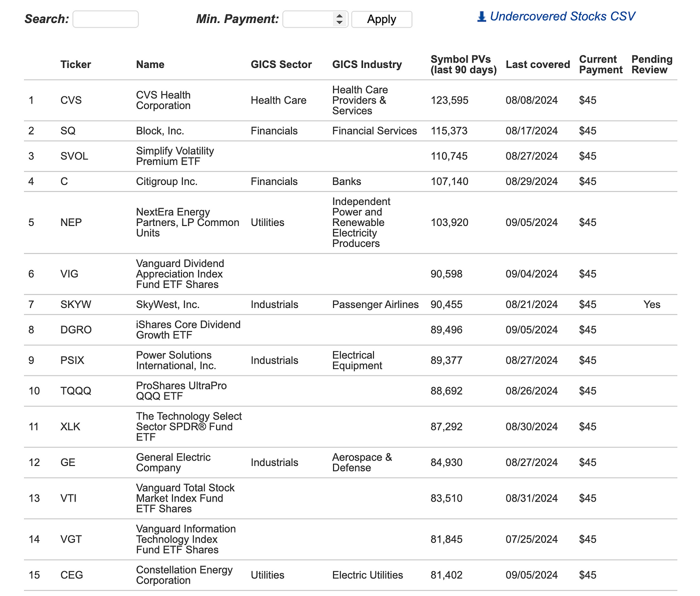Click the Block, Inc. name cell
This screenshot has width=700, height=596.
(160, 131)
